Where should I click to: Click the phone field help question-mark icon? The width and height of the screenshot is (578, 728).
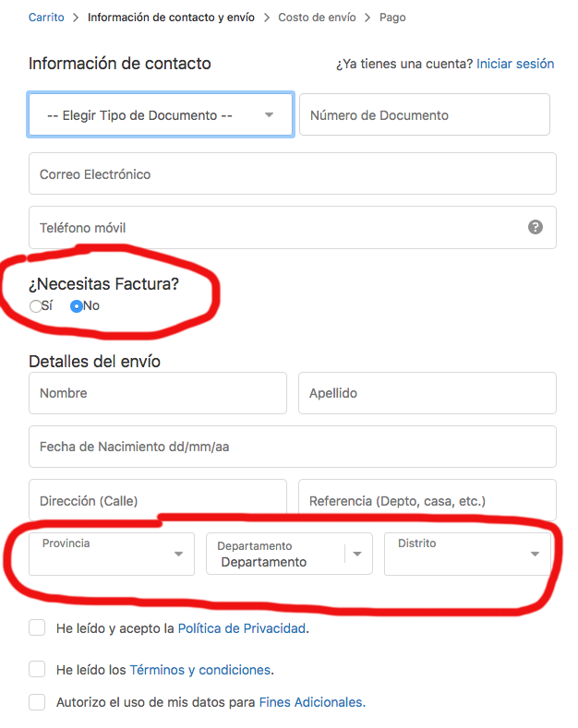[536, 227]
